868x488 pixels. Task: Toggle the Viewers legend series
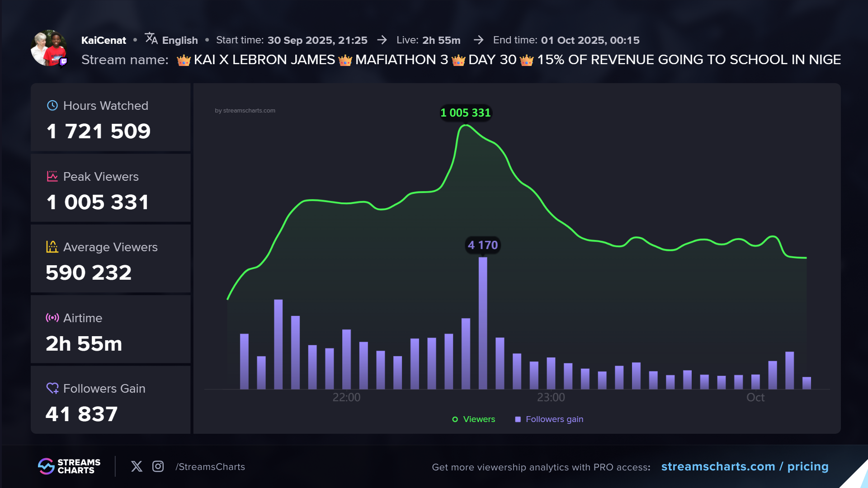(474, 419)
